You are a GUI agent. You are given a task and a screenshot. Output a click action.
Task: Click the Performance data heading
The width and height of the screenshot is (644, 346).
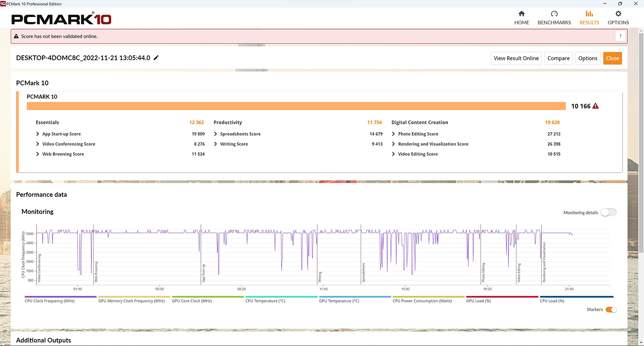pyautogui.click(x=41, y=195)
